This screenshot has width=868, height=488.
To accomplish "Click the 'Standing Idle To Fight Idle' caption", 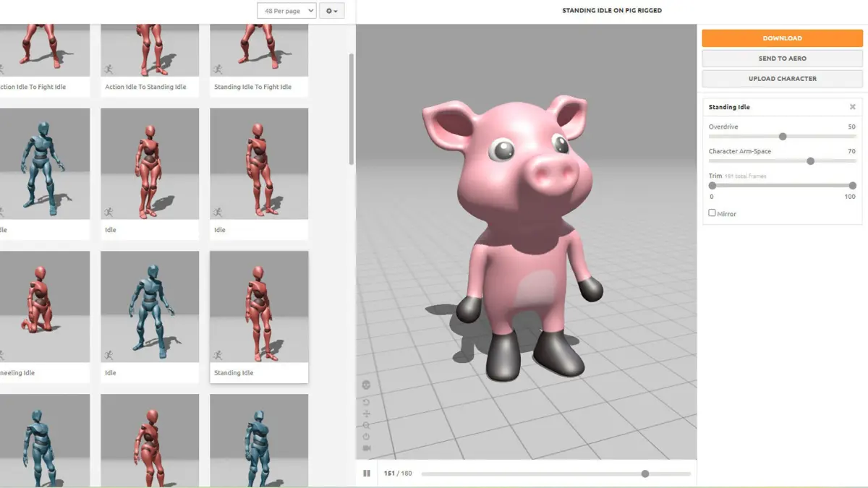I will (x=252, y=87).
